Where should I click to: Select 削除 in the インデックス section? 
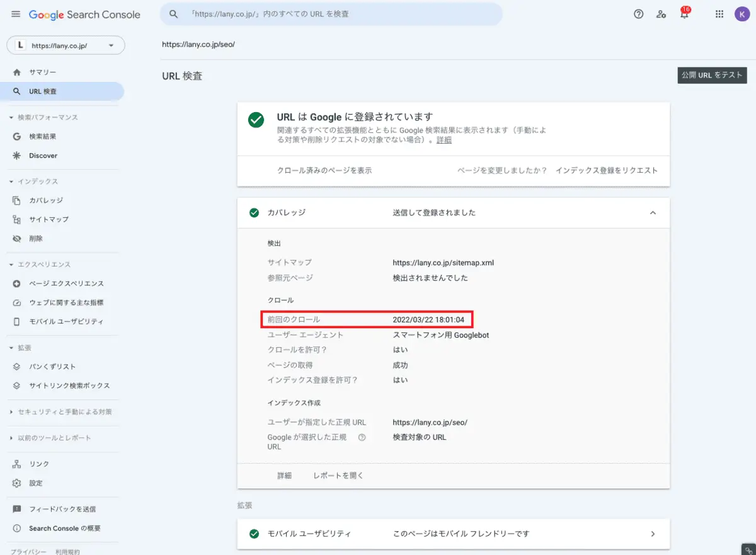[35, 238]
